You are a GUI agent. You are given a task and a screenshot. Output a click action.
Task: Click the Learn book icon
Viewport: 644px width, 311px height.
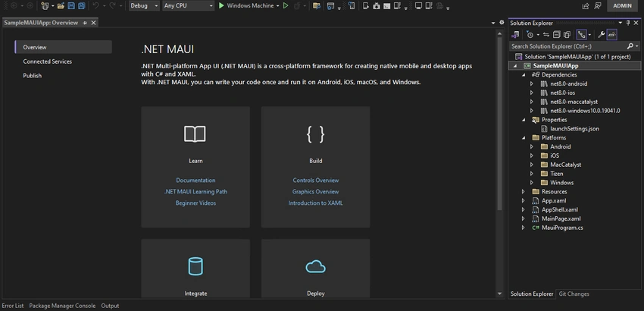coord(195,134)
